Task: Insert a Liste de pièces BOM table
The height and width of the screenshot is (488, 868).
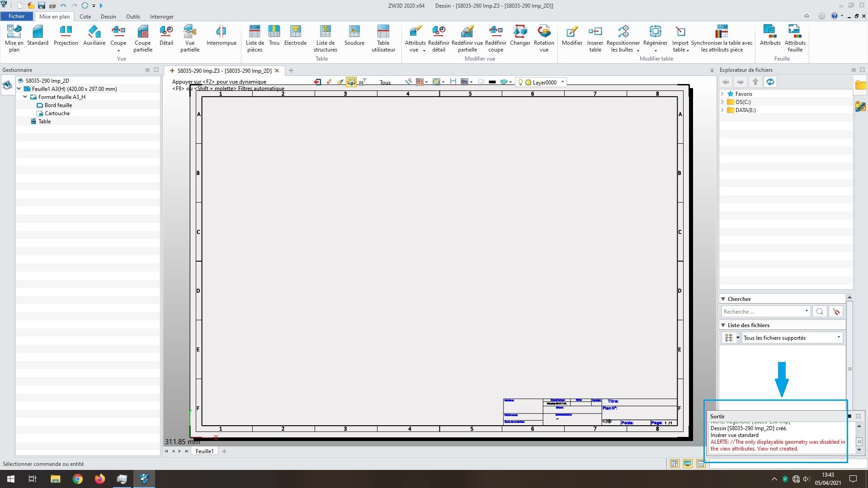Action: coord(255,38)
